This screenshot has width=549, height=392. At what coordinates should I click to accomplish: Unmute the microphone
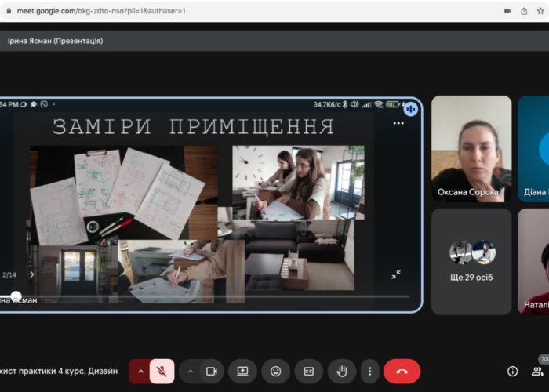(x=162, y=371)
